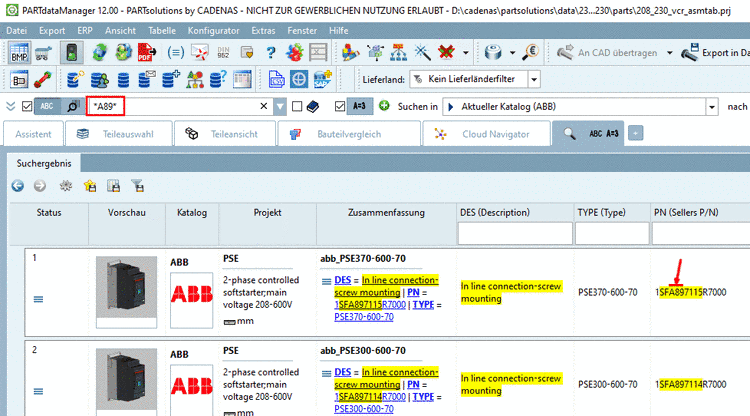Expand the double chevron search options
This screenshot has height=416, width=750.
[11, 106]
